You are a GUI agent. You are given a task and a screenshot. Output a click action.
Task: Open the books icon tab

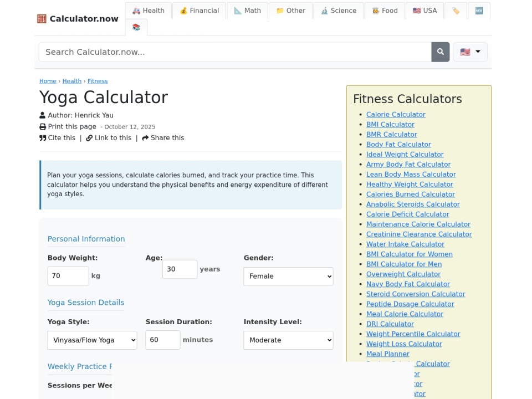(136, 27)
